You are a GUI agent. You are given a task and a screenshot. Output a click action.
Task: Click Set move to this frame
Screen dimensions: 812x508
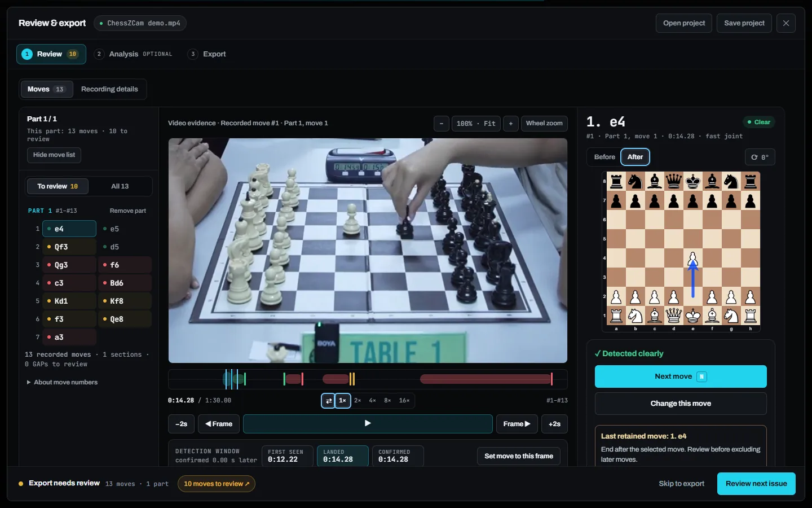point(519,456)
